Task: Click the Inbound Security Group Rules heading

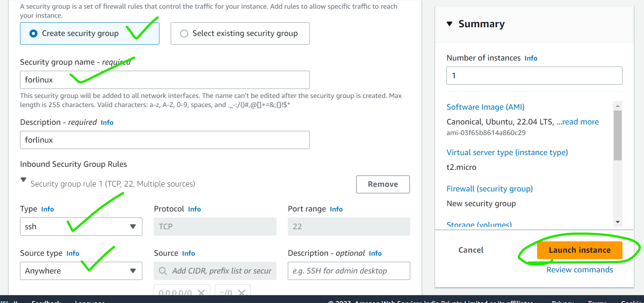Action: pos(74,164)
